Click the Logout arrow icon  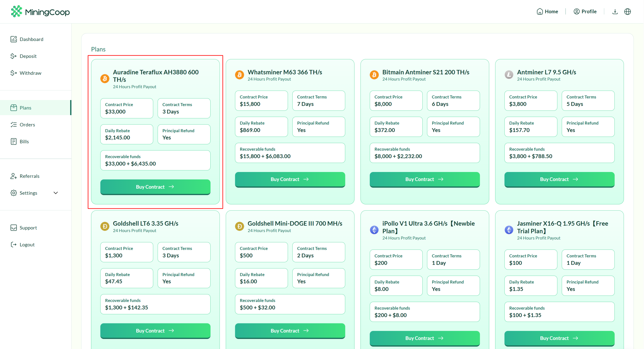point(14,245)
